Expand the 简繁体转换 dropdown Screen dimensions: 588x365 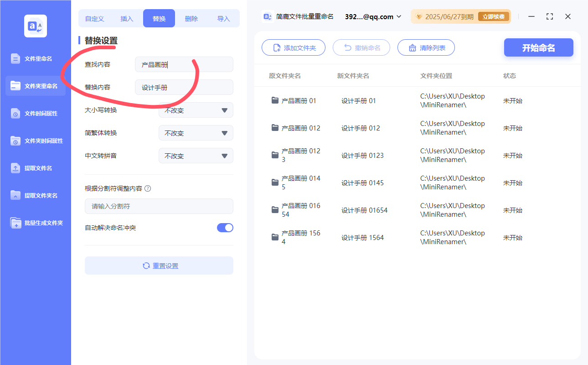[196, 133]
